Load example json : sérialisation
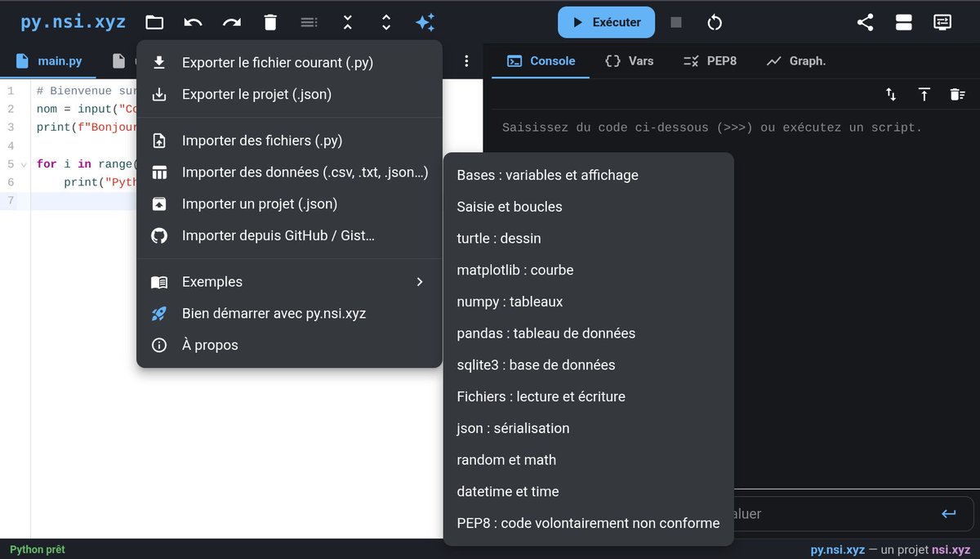This screenshot has height=559, width=980. tap(588, 428)
